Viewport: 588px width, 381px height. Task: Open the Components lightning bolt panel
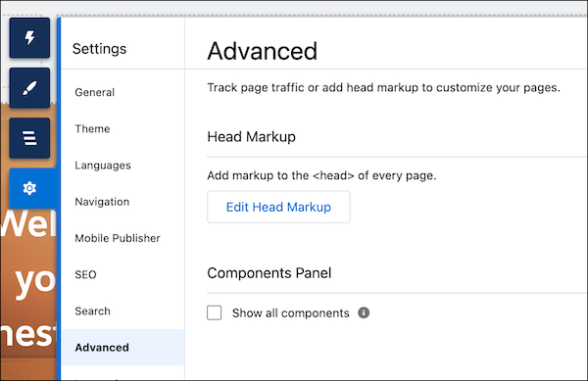click(29, 38)
